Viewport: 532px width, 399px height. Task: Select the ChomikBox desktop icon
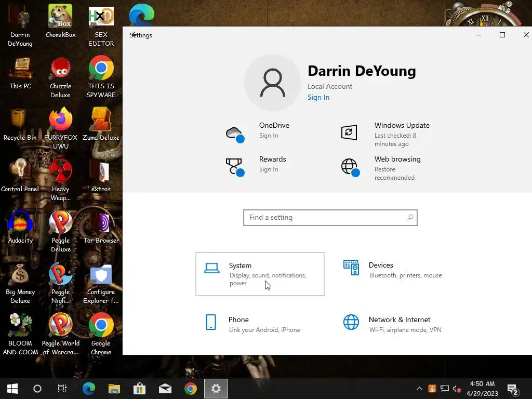coord(61,21)
